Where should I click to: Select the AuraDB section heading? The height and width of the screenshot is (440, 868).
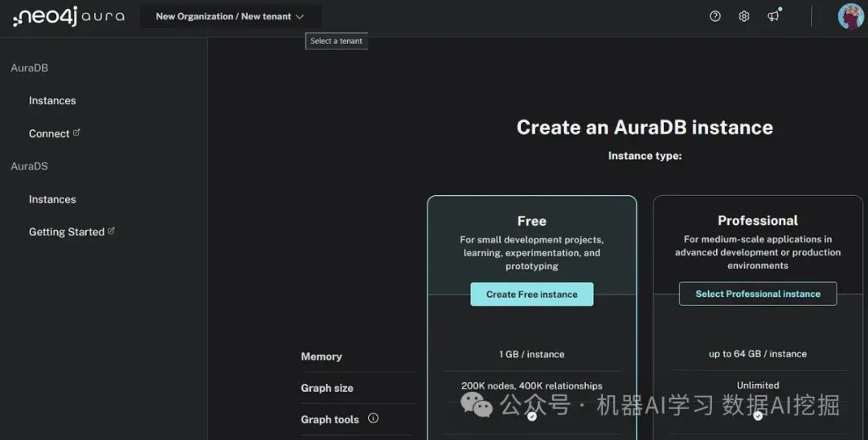tap(30, 68)
